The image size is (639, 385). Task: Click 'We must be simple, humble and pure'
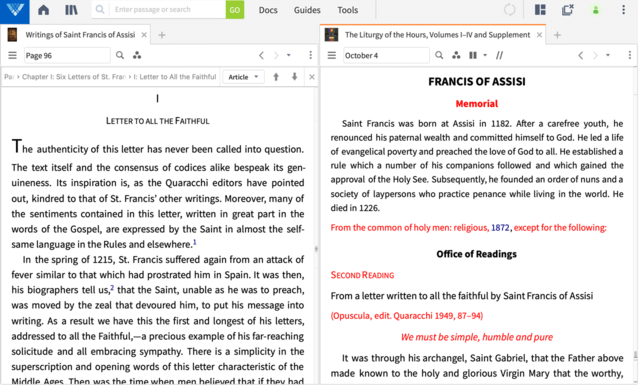click(476, 337)
